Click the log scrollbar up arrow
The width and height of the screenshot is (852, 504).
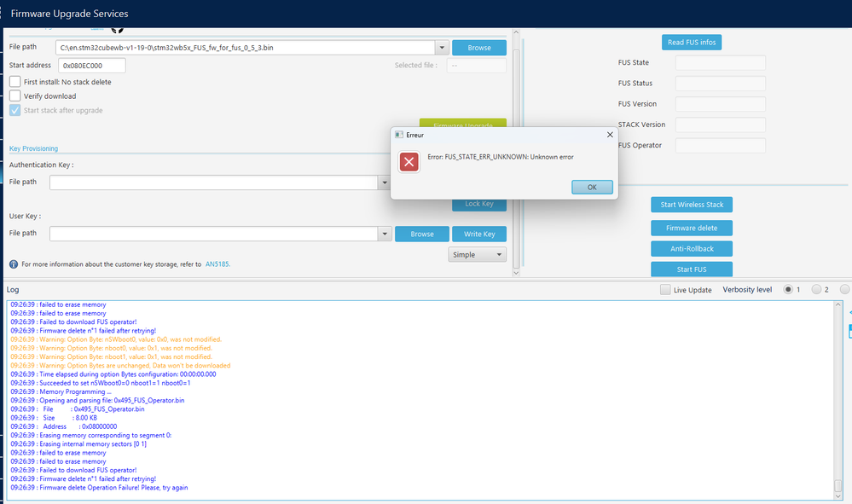point(838,305)
